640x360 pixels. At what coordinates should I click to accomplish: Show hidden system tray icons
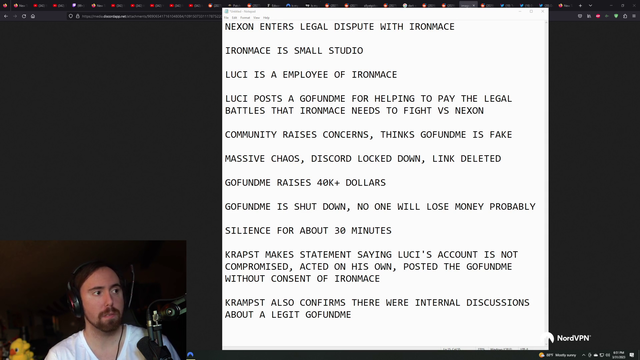(x=584, y=355)
